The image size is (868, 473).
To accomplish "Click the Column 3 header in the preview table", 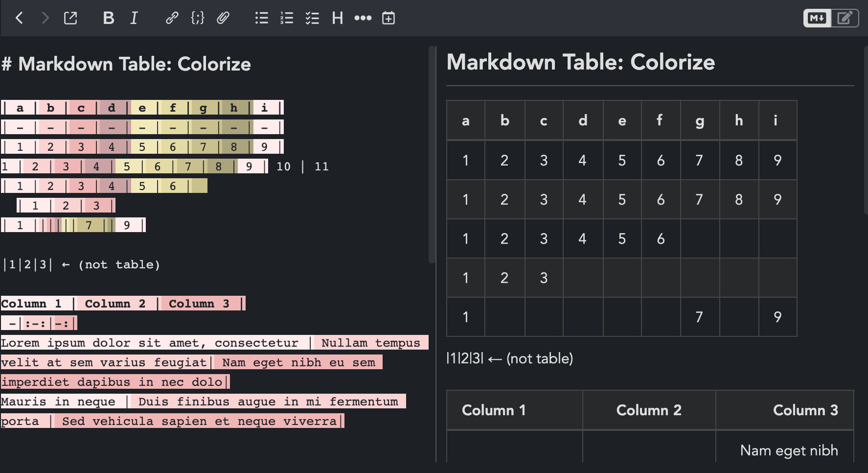I will [805, 410].
